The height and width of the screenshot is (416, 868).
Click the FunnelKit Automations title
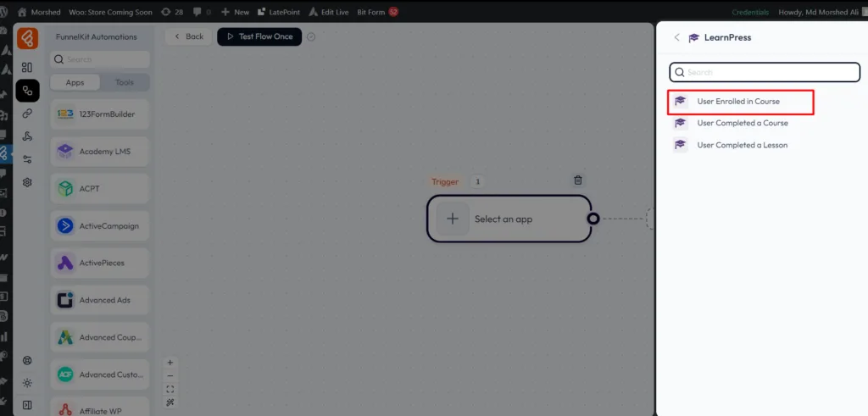tap(97, 37)
